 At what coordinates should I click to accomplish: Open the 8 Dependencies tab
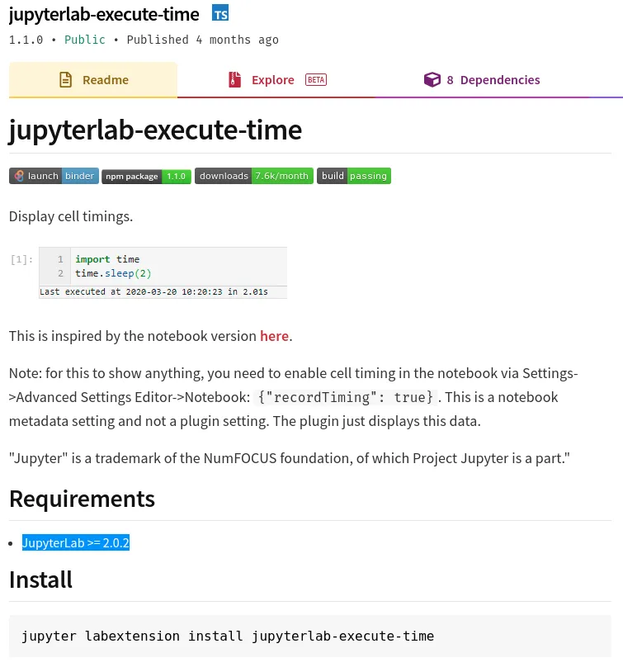482,80
